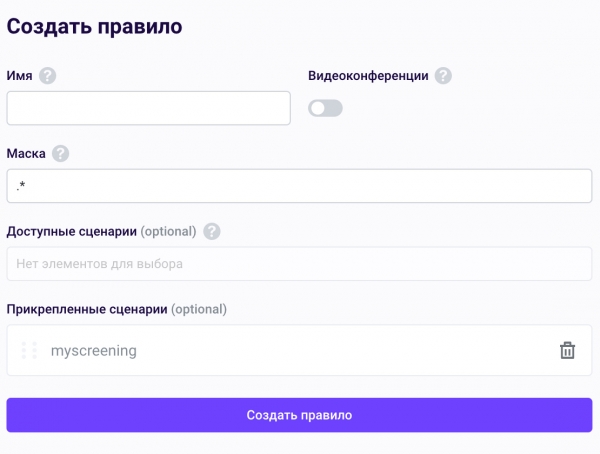Screen dimensions: 600x454
Task: Click the question mark beside Маска
Action: pos(61,153)
